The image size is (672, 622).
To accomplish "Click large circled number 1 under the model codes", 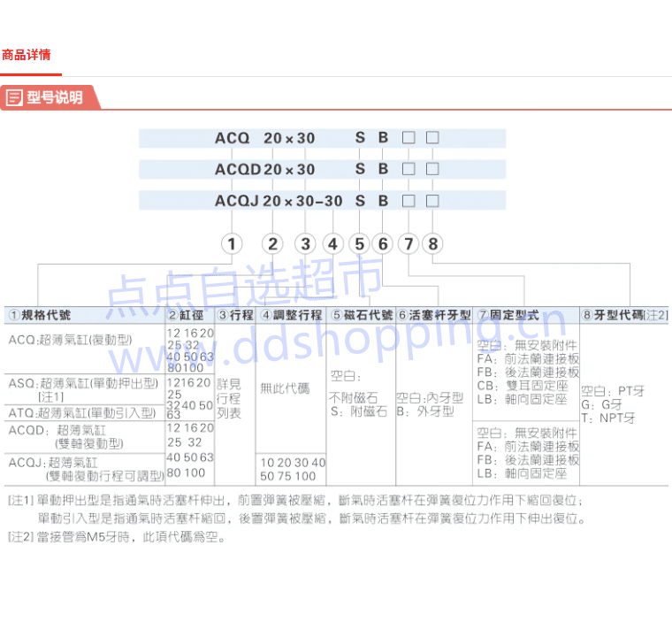I will click(x=232, y=244).
